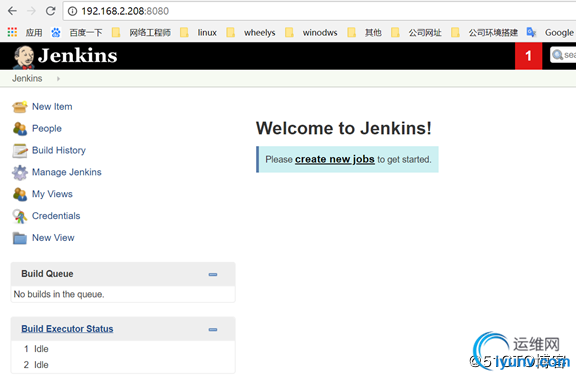Click the browser forward arrow
Image resolution: width=576 pixels, height=378 pixels.
point(32,11)
